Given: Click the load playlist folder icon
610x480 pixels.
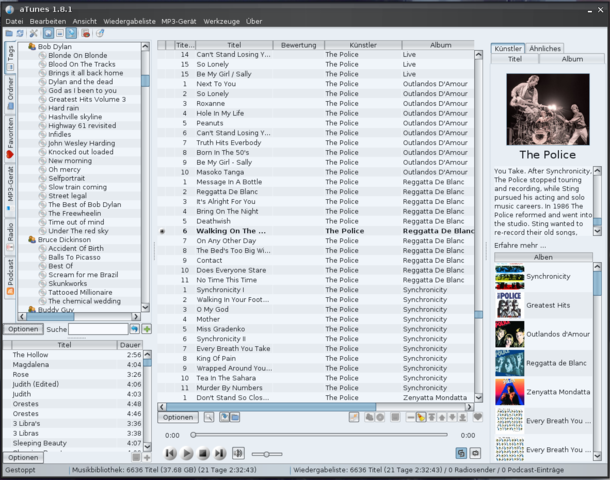Looking at the screenshot, I should point(235,417).
